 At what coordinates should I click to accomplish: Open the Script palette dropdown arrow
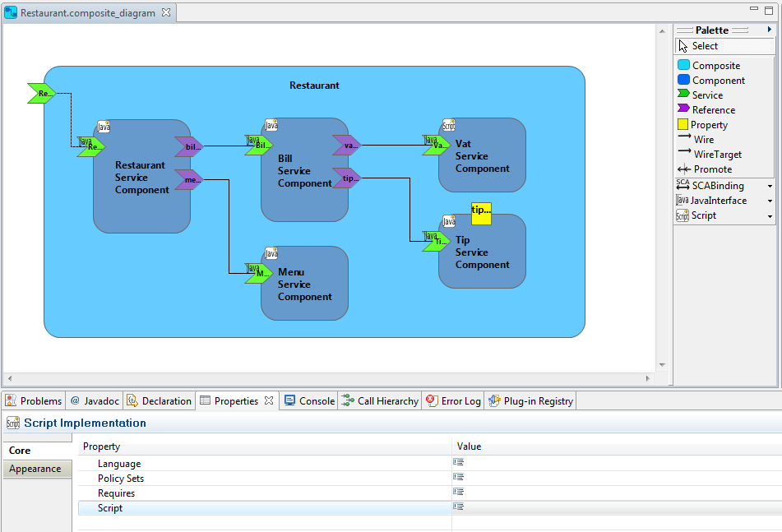click(770, 216)
